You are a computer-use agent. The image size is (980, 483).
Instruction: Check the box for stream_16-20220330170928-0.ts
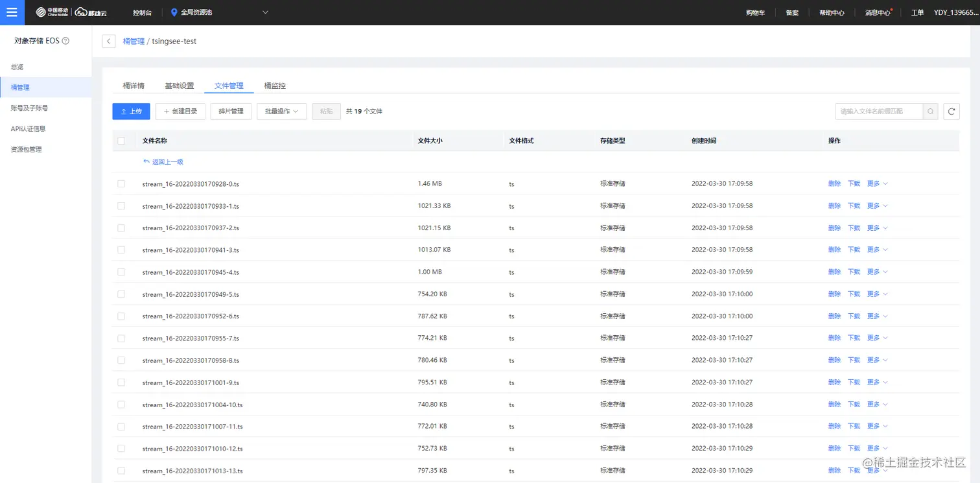tap(121, 184)
